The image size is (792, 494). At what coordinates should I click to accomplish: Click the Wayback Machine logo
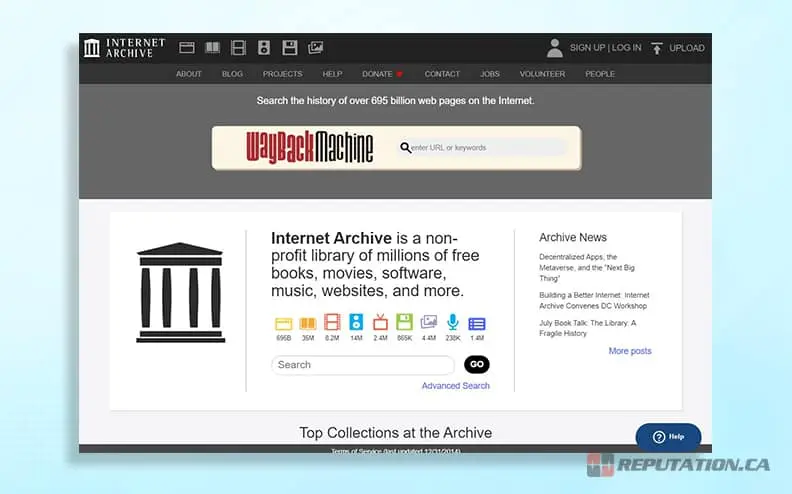point(310,147)
